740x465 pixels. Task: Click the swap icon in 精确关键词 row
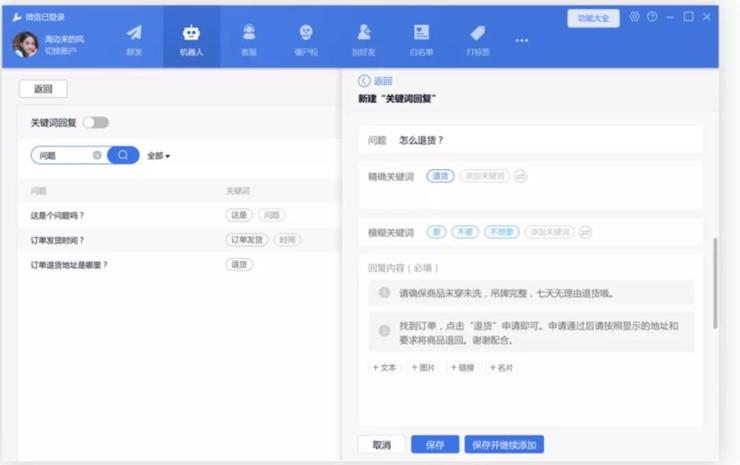[520, 177]
